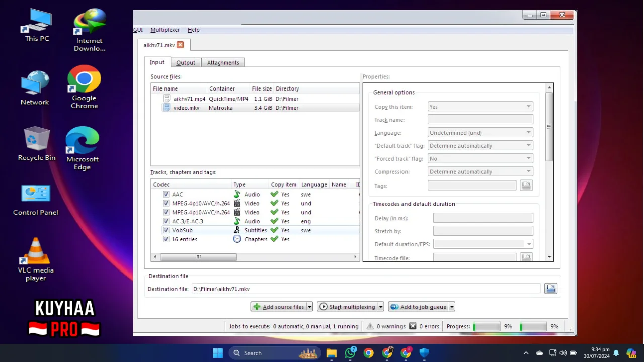Select VLC media player desktop icon
644x362 pixels.
pos(36,259)
